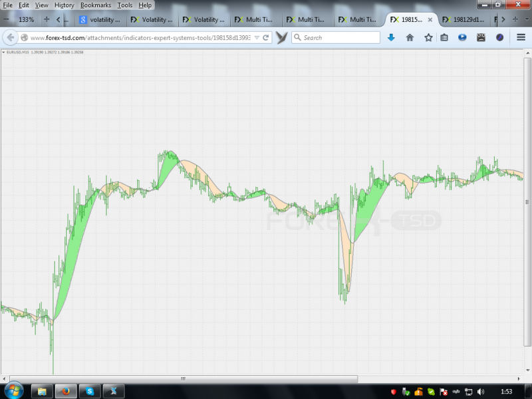Click the volume speaker tray icon
This screenshot has height=399, width=532.
[481, 392]
